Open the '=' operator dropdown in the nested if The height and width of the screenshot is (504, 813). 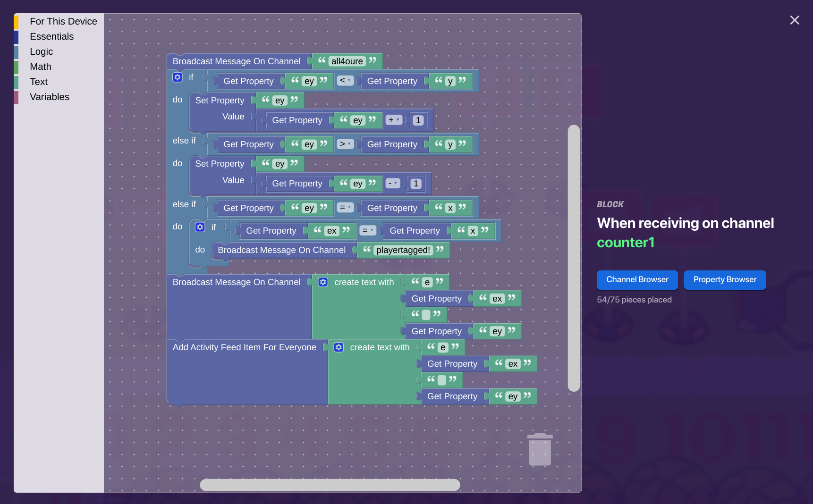point(368,230)
